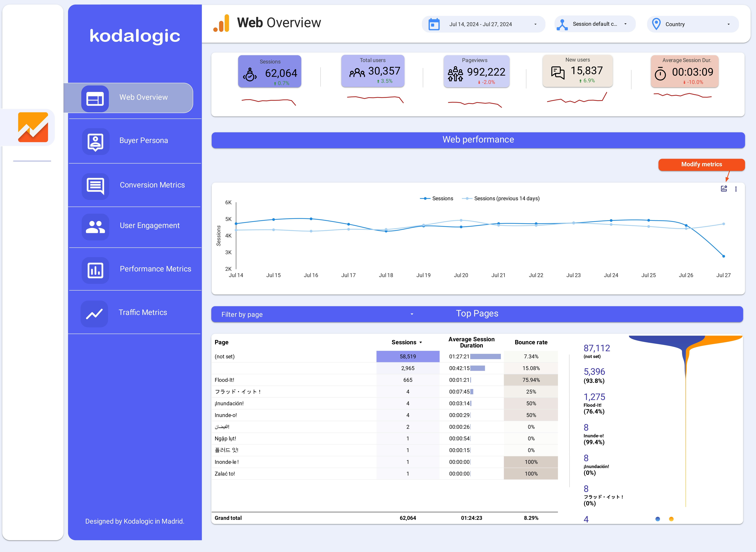Click the Sessions 62,064 scorecard value

[x=281, y=73]
